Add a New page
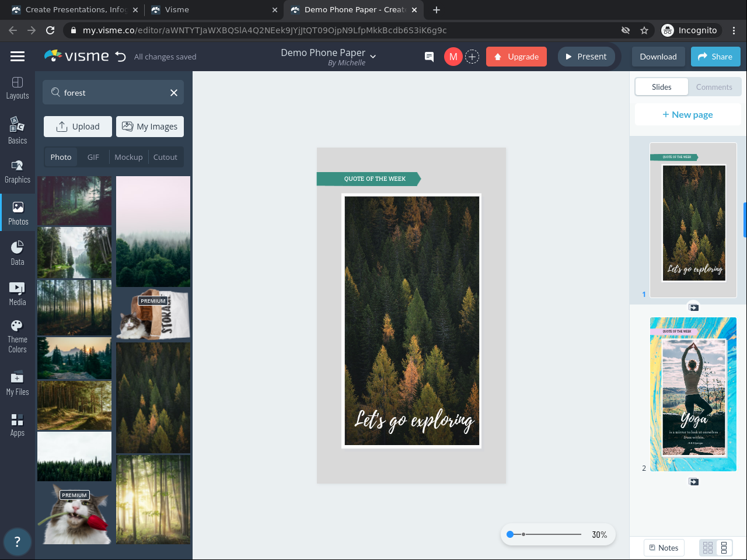The height and width of the screenshot is (560, 747). [x=687, y=115]
